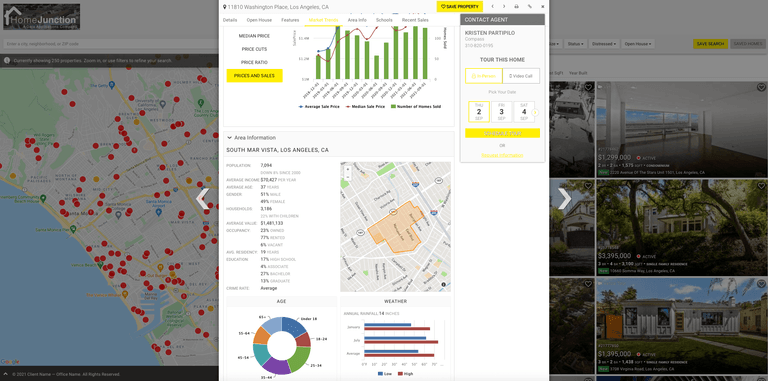768x381 pixels.
Task: Pick Thursday 2 Sep tour date
Action: [x=479, y=112]
